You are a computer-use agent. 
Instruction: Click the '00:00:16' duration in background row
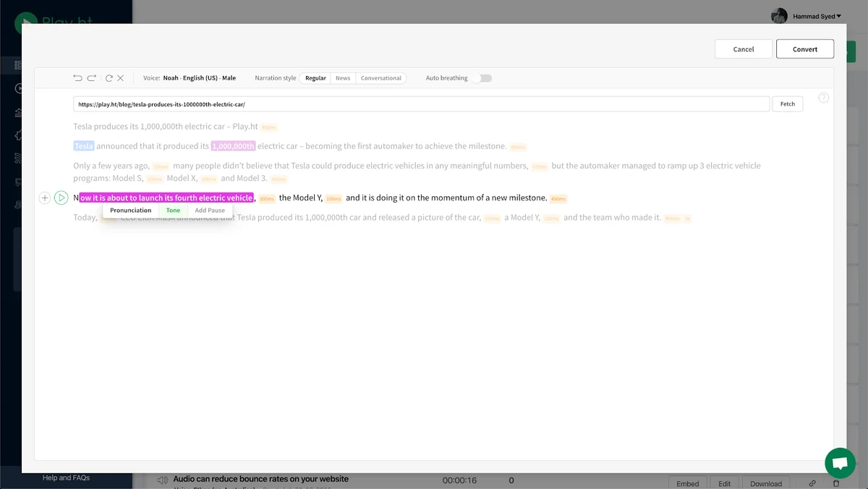pyautogui.click(x=459, y=480)
